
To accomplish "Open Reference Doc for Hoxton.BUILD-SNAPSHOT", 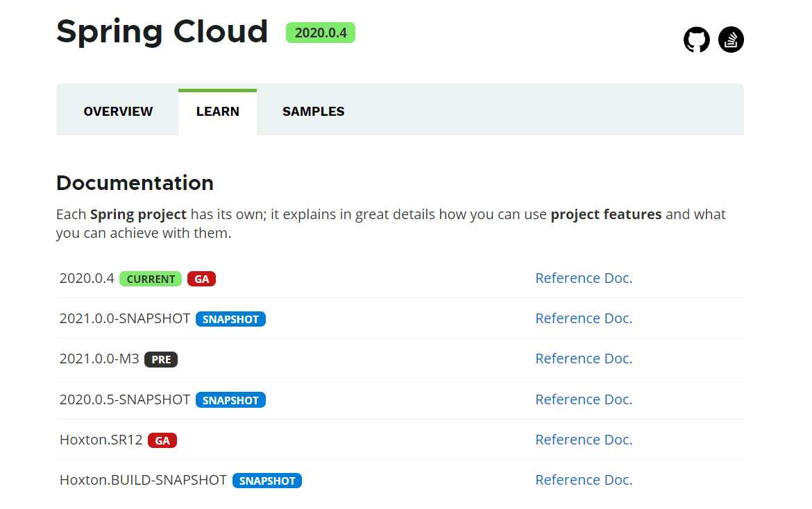I will tap(584, 480).
